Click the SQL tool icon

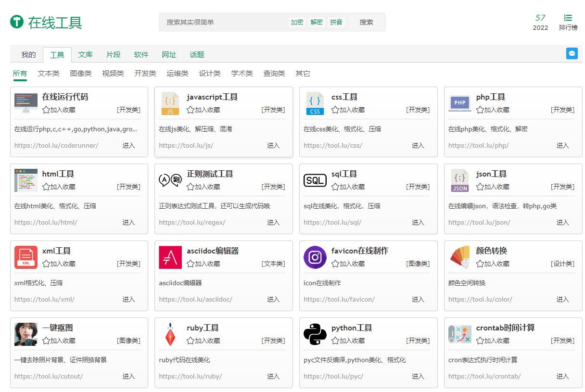[x=315, y=180]
